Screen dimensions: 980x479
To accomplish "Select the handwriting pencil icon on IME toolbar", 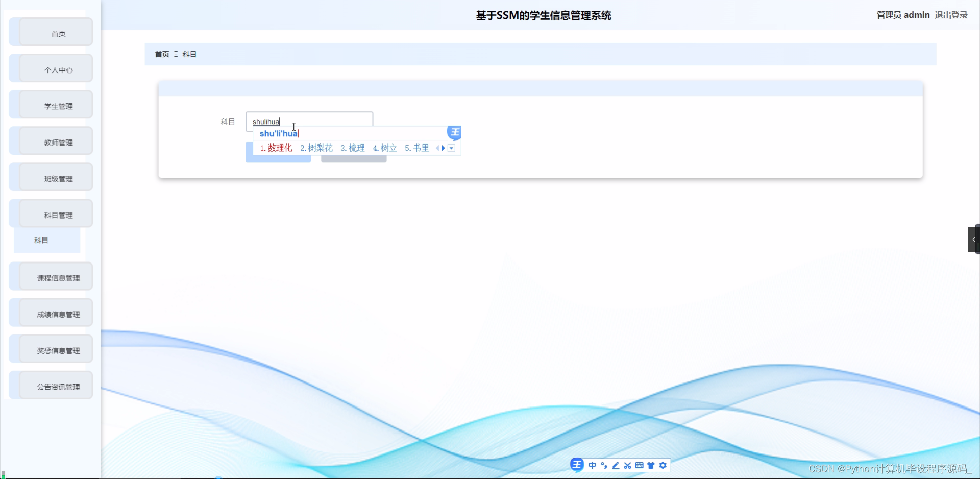I will [x=616, y=465].
